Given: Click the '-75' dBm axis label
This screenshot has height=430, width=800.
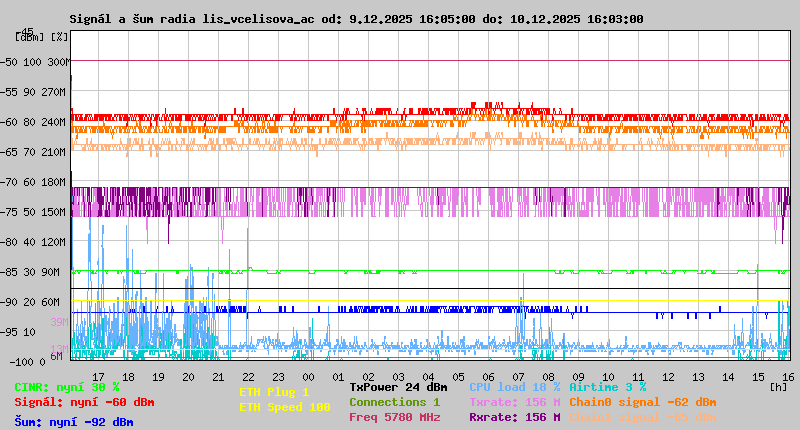Looking at the screenshot, I should tap(9, 212).
